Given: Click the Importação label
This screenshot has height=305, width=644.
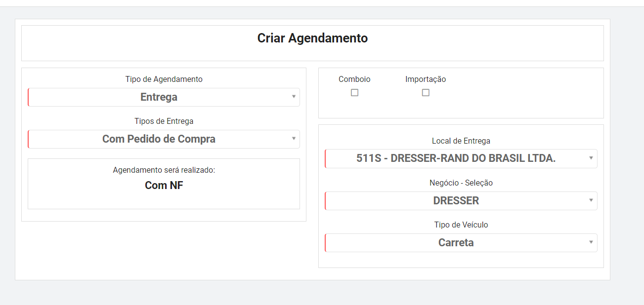Looking at the screenshot, I should coord(426,79).
